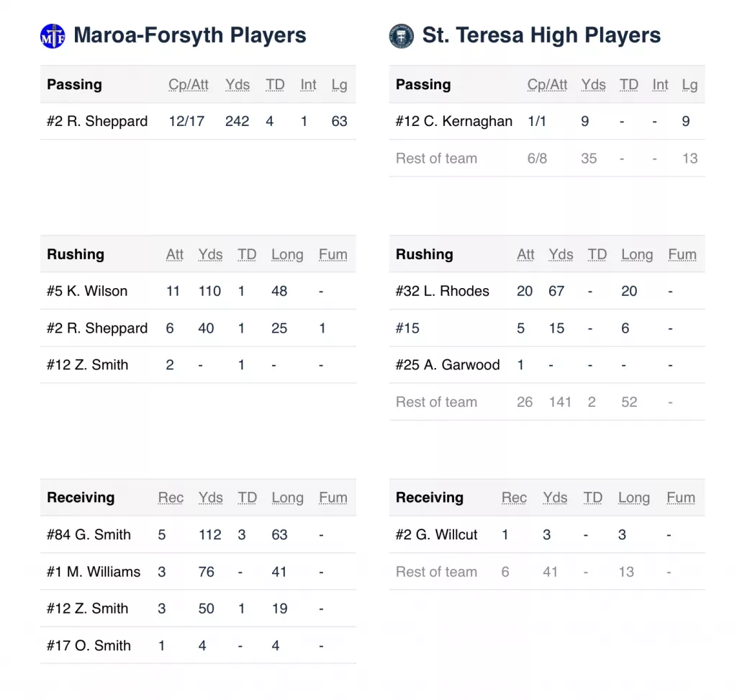Click the Rec header in Maroa-Forsyth Receiving
This screenshot has width=737, height=700.
[x=171, y=498]
